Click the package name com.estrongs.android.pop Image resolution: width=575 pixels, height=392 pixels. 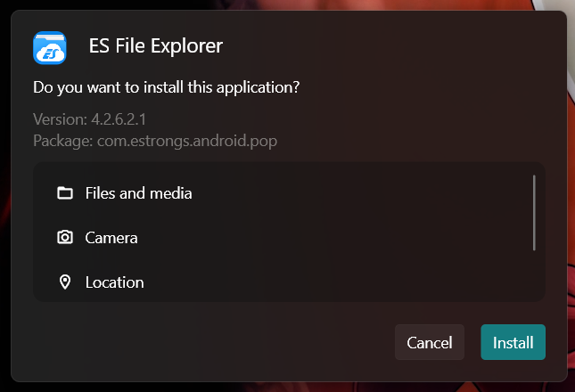(x=193, y=141)
